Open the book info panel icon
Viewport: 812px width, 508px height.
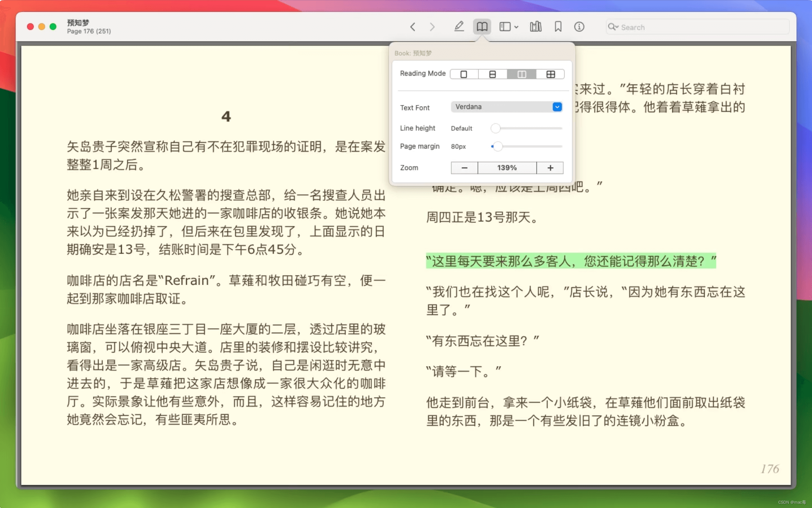[580, 27]
